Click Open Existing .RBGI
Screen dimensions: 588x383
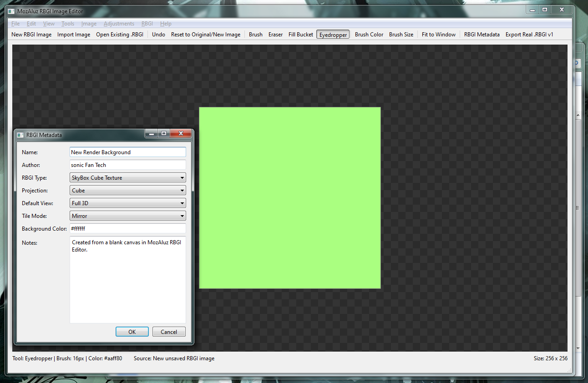coord(120,35)
